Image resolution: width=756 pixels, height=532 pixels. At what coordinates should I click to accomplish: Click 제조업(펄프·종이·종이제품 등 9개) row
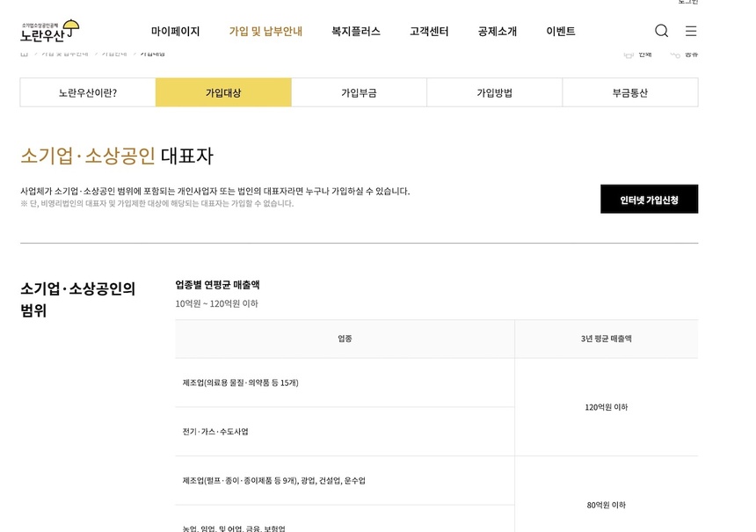(x=345, y=480)
